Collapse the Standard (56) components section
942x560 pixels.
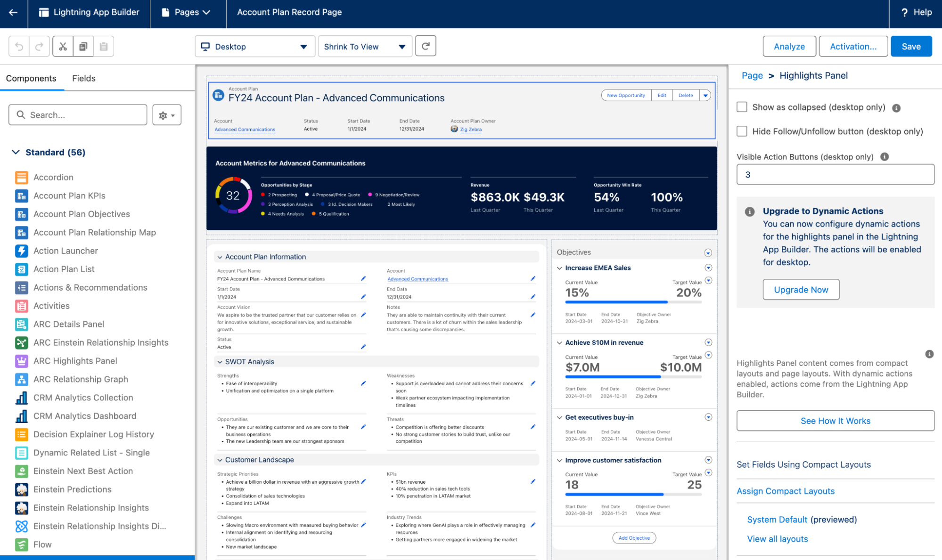[x=16, y=152]
